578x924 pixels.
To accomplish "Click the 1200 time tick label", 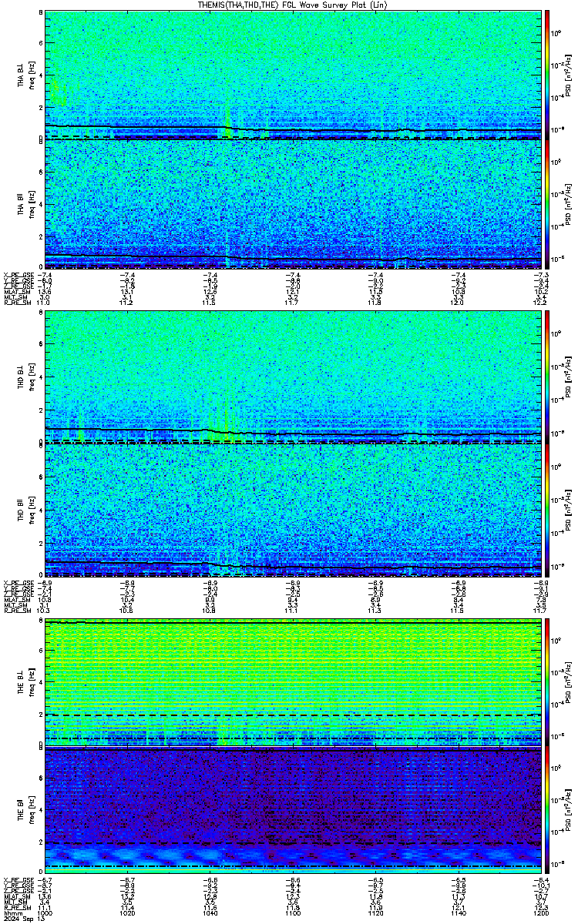I will (539, 913).
